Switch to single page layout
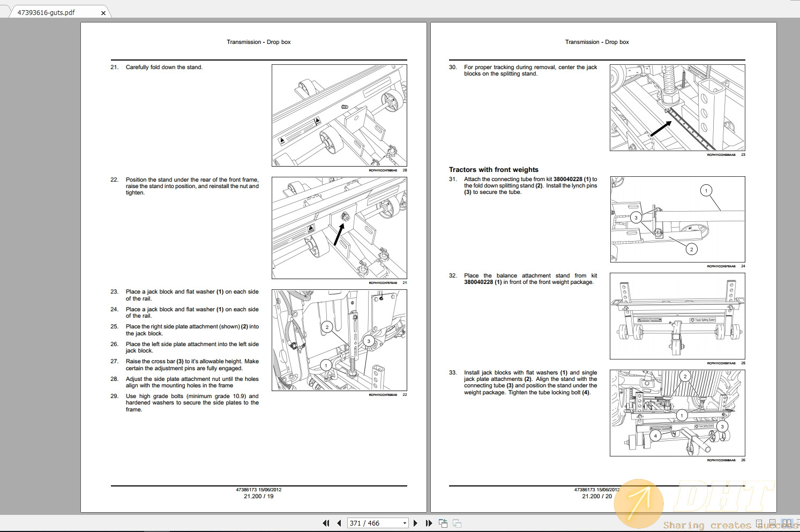The image size is (800, 532). tap(760, 523)
